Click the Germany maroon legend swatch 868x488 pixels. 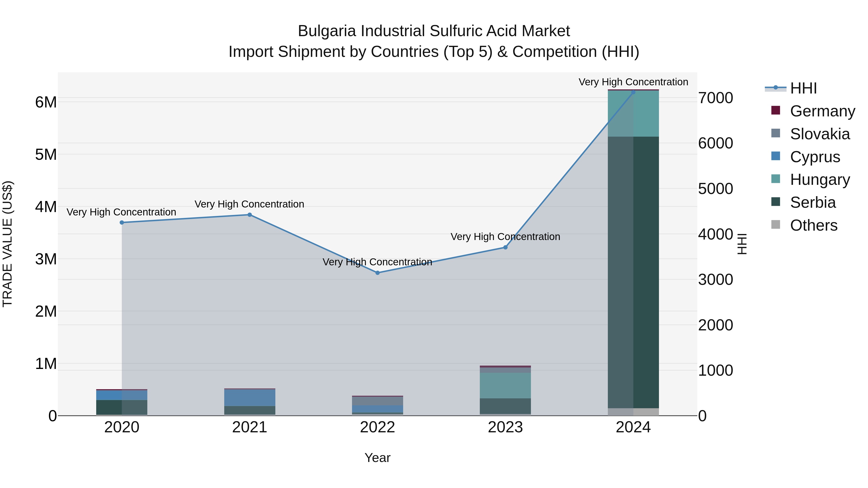click(x=776, y=110)
